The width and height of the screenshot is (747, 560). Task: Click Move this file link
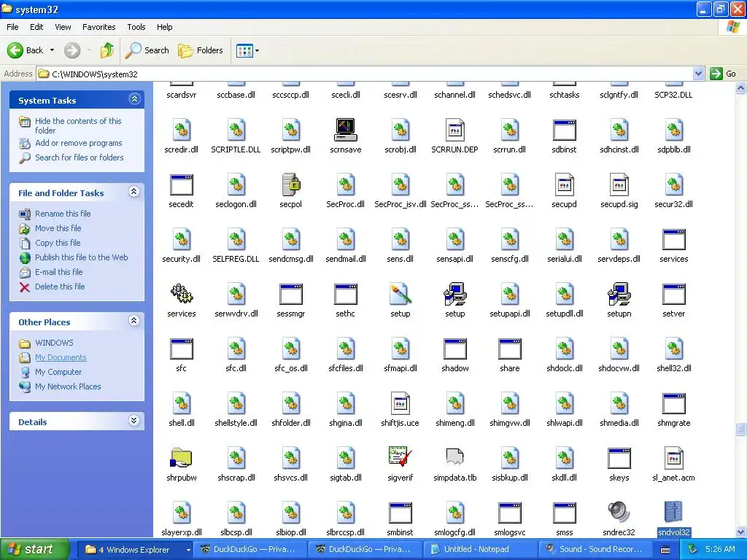click(x=58, y=228)
